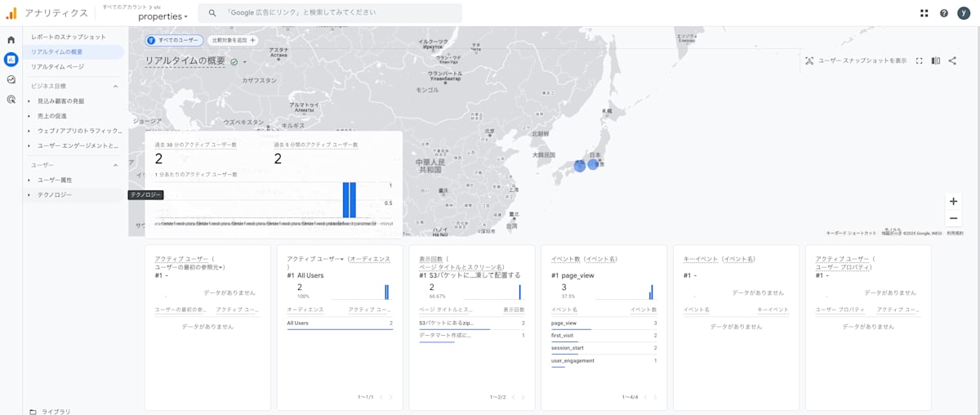Click the S3バケットにあるzip row
This screenshot has height=415, width=980.
click(472, 324)
